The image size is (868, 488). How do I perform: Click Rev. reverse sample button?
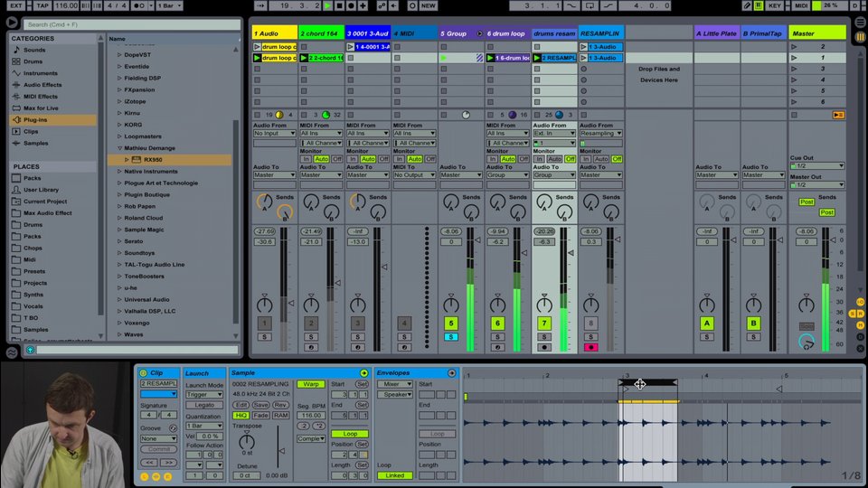[x=280, y=405]
